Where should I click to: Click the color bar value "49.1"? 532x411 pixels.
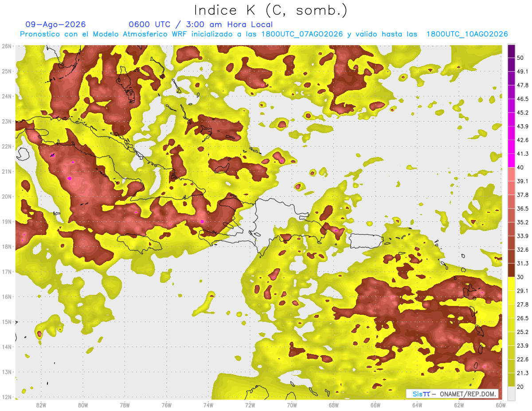[x=523, y=71]
